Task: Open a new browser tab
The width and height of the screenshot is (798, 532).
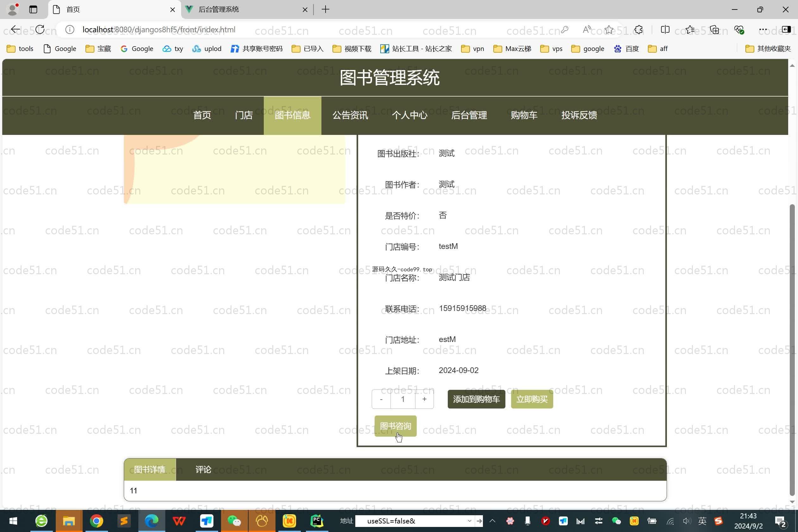Action: click(x=326, y=9)
